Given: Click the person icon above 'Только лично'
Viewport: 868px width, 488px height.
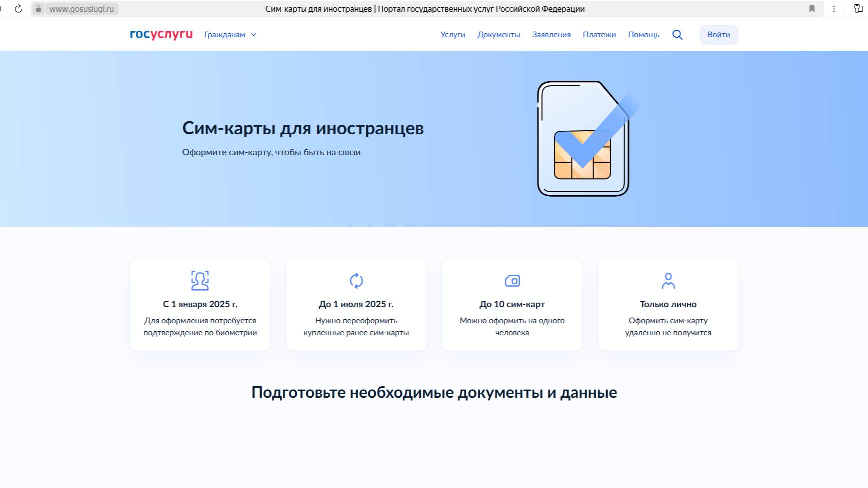Looking at the screenshot, I should [x=668, y=281].
